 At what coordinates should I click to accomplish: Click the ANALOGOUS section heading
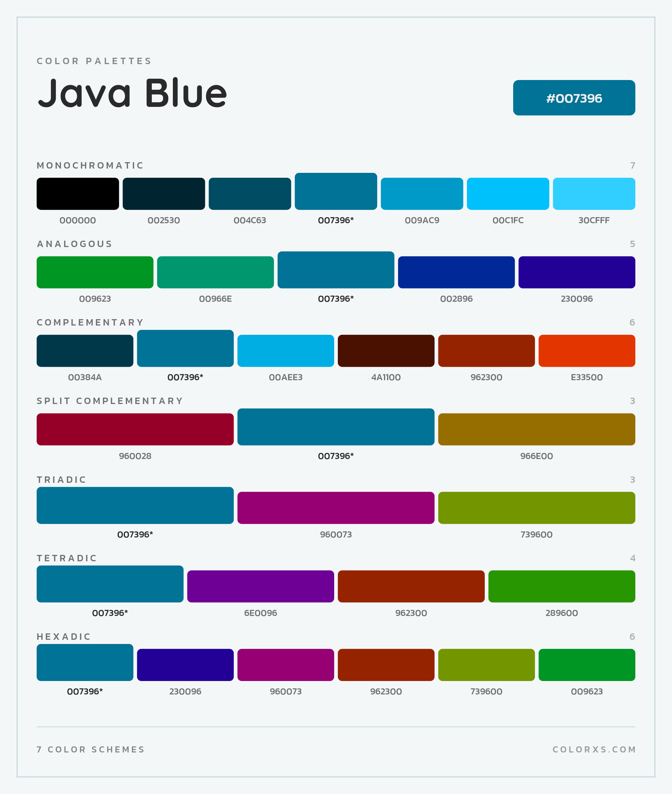click(74, 244)
